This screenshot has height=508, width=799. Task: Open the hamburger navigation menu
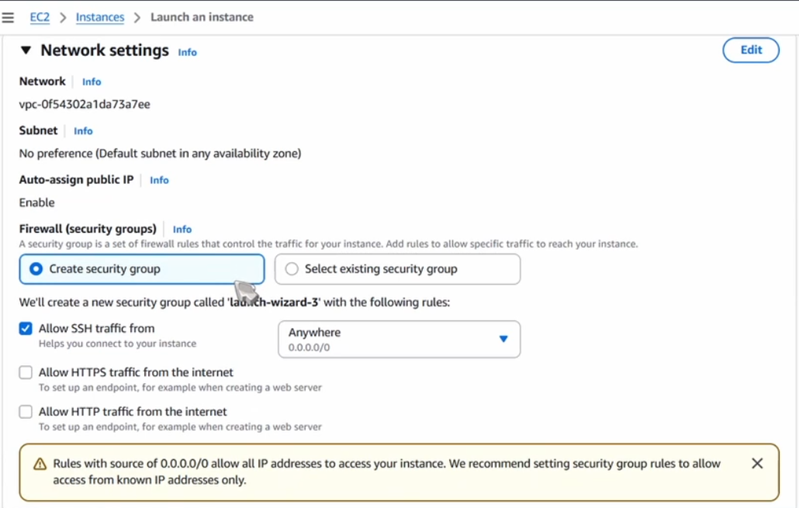pos(9,17)
